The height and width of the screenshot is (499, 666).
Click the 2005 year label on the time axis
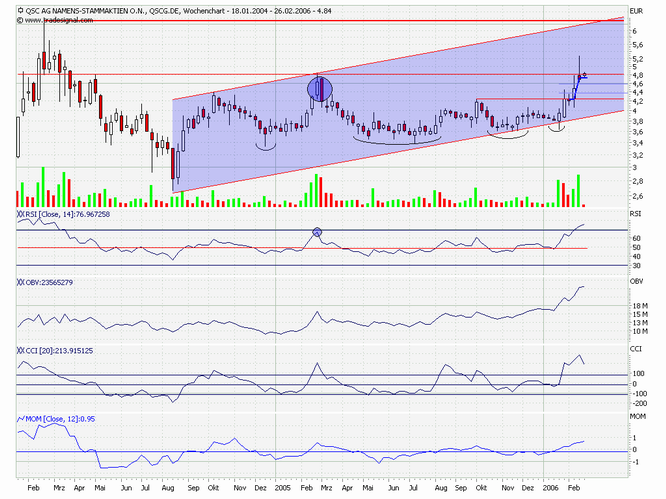point(283,488)
